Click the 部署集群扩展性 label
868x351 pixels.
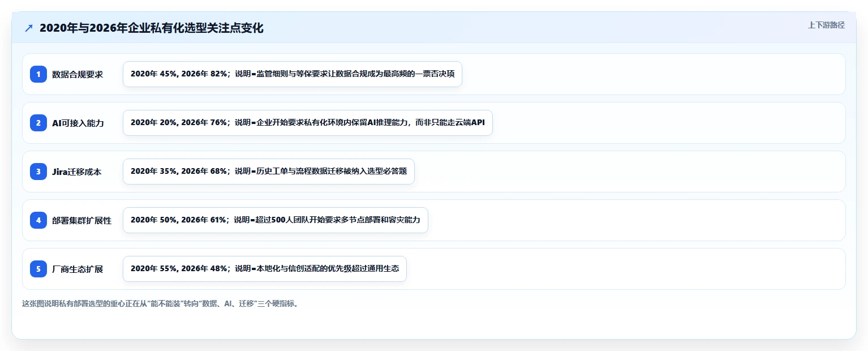tap(82, 220)
